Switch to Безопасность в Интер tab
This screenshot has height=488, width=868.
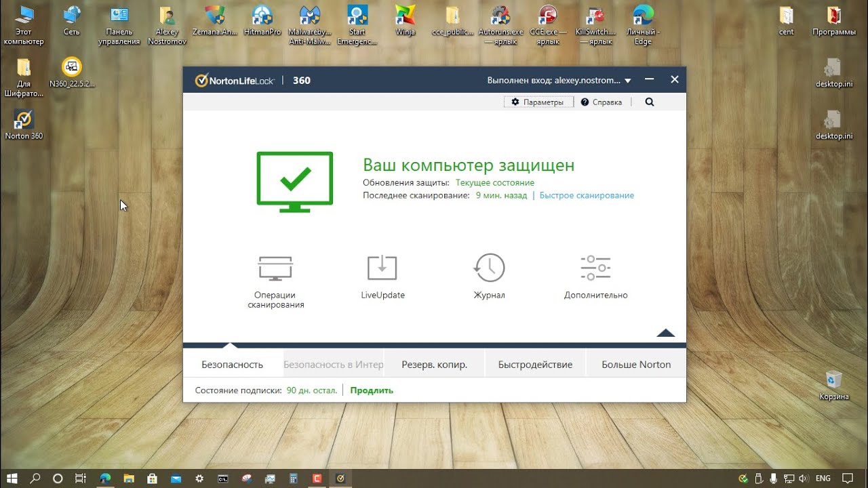[x=333, y=365]
